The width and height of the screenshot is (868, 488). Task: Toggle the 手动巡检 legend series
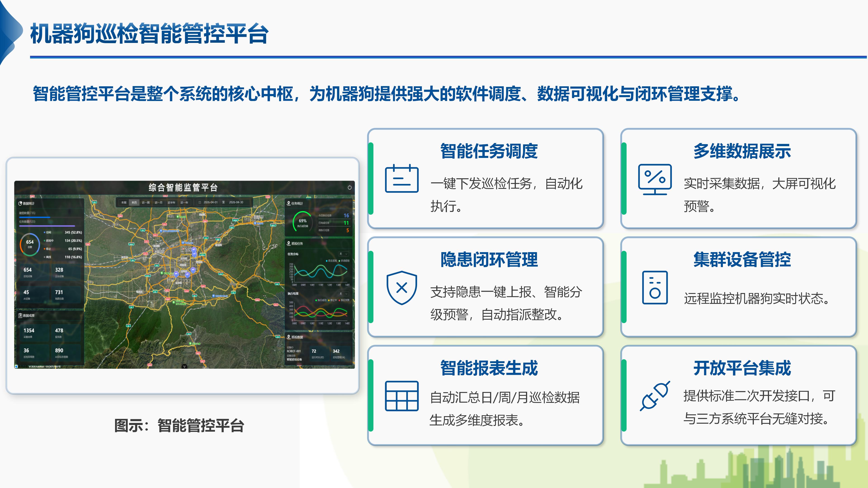(x=344, y=261)
